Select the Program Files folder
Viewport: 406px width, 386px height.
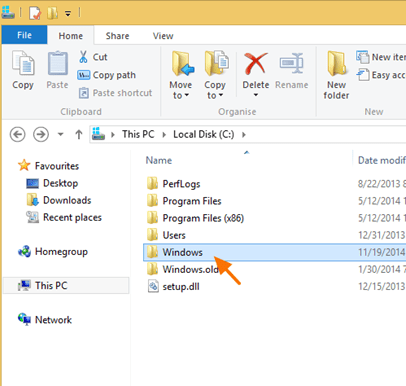click(192, 201)
